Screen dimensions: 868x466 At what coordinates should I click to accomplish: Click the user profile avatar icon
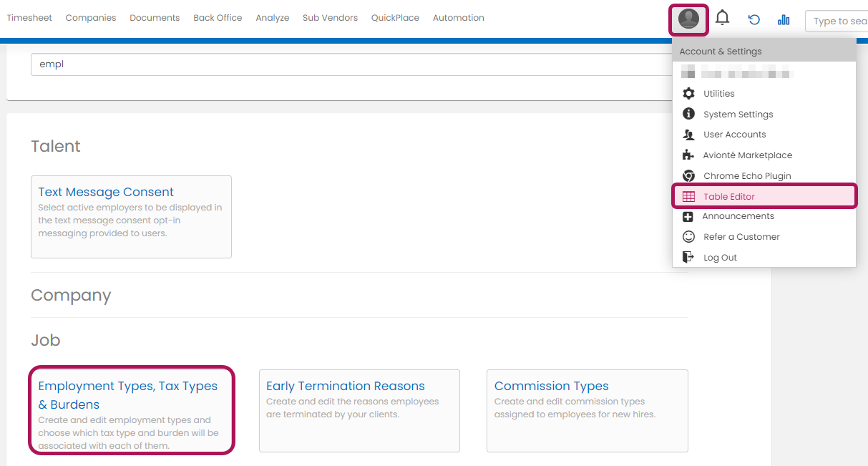688,19
